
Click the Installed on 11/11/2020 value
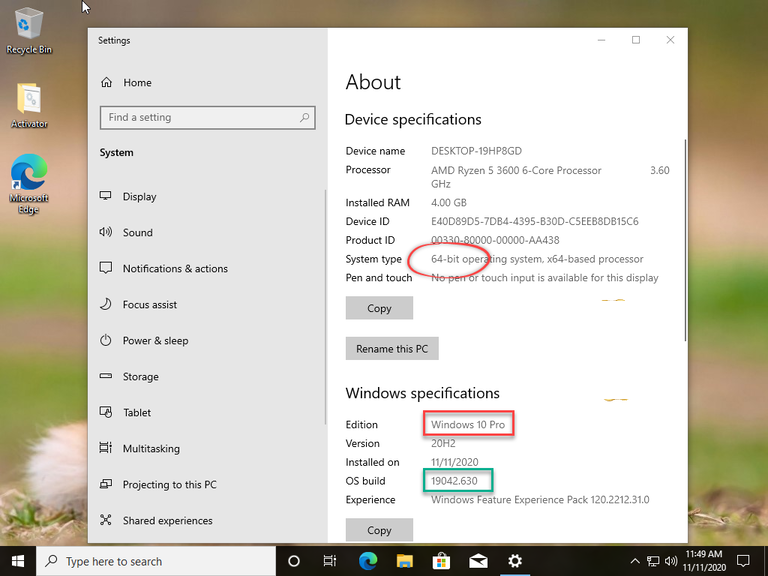point(455,462)
